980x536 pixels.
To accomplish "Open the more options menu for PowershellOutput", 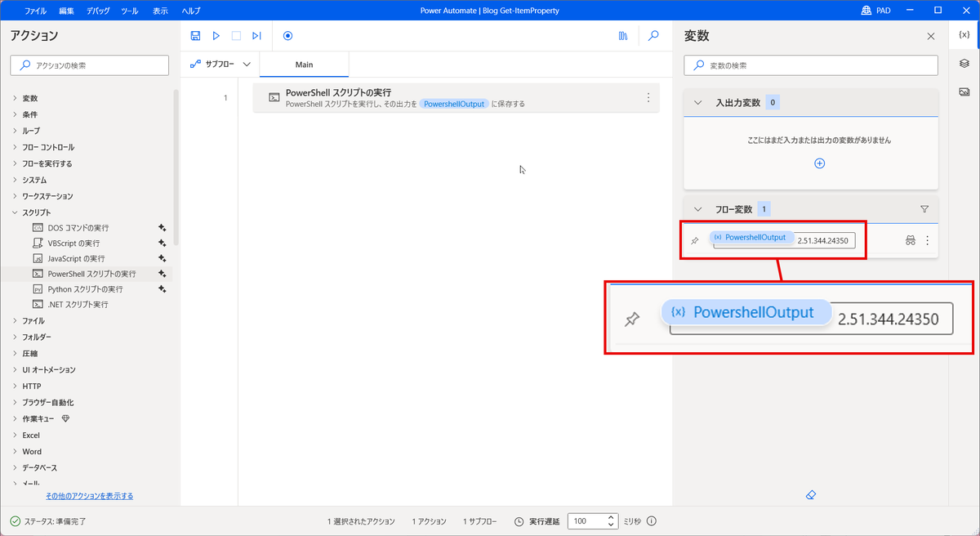I will pos(927,240).
